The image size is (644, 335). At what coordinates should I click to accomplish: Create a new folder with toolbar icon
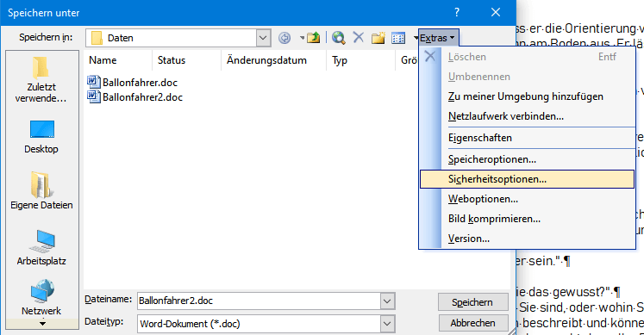(x=378, y=38)
